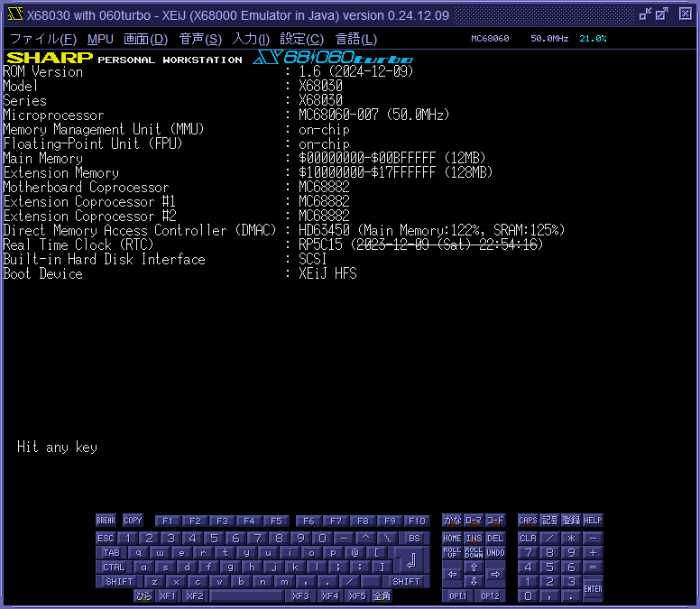Open the ファイル(F) menu
The width and height of the screenshot is (700, 609).
(x=43, y=40)
